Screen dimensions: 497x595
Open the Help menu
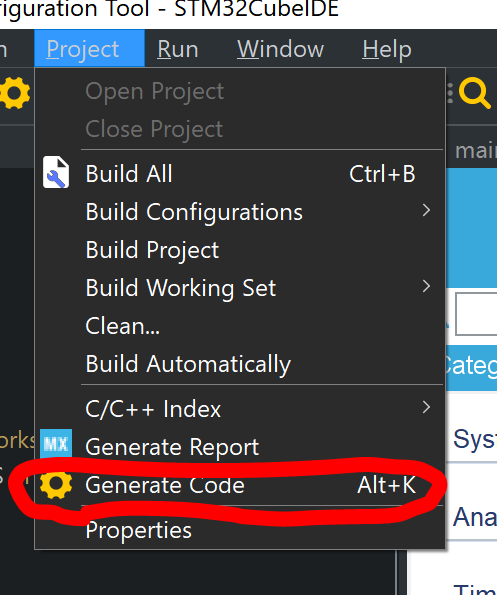(x=387, y=49)
